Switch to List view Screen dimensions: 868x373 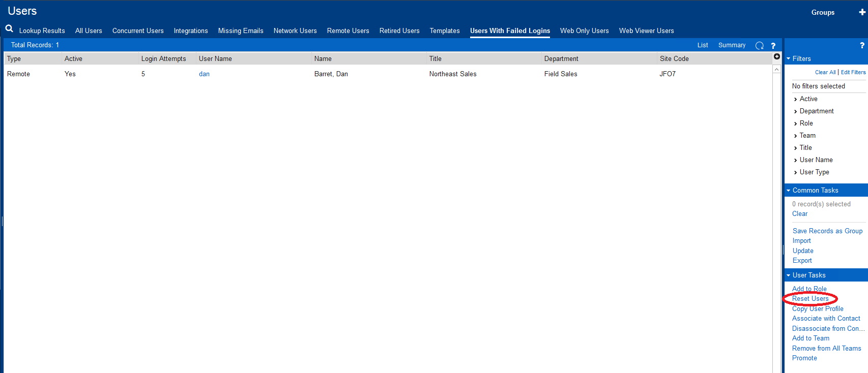pyautogui.click(x=703, y=45)
